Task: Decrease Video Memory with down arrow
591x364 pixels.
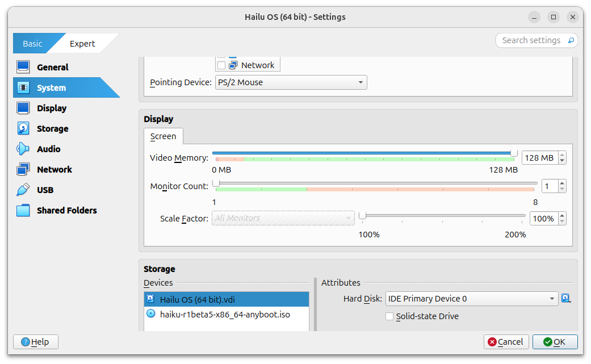Action: (562, 161)
